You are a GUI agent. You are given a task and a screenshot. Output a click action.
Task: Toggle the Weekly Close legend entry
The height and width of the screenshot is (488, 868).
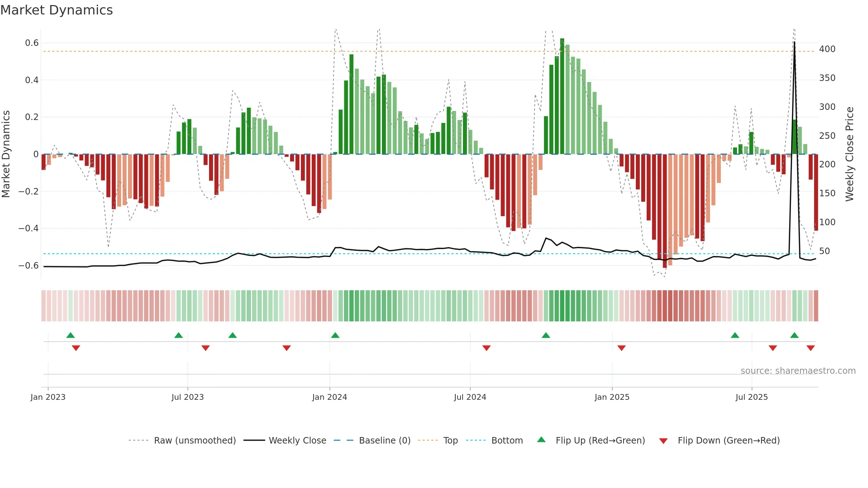pyautogui.click(x=285, y=440)
